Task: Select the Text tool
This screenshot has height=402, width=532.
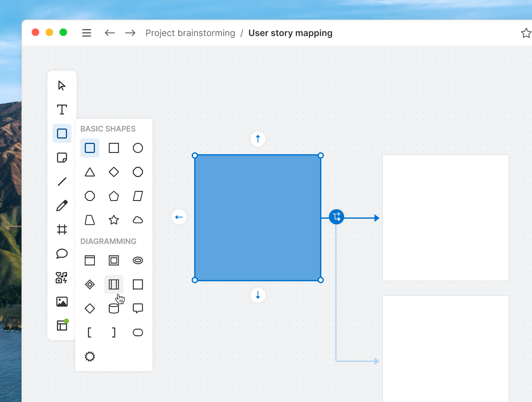Action: point(62,110)
